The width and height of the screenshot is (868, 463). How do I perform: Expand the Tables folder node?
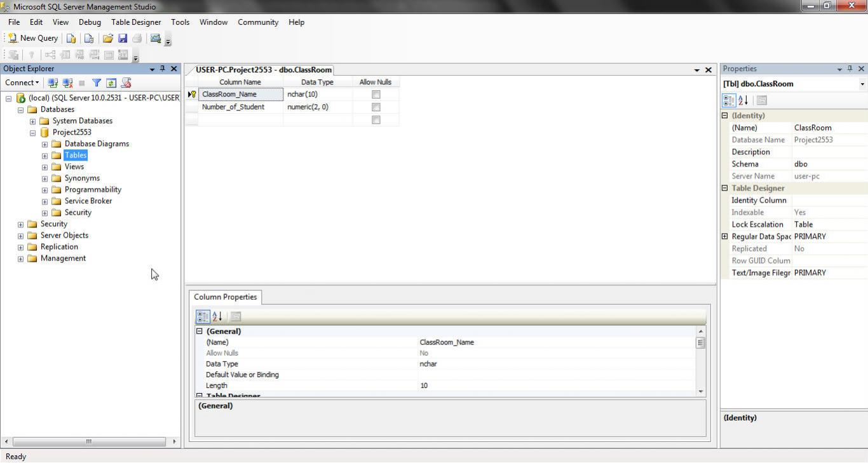pyautogui.click(x=44, y=155)
